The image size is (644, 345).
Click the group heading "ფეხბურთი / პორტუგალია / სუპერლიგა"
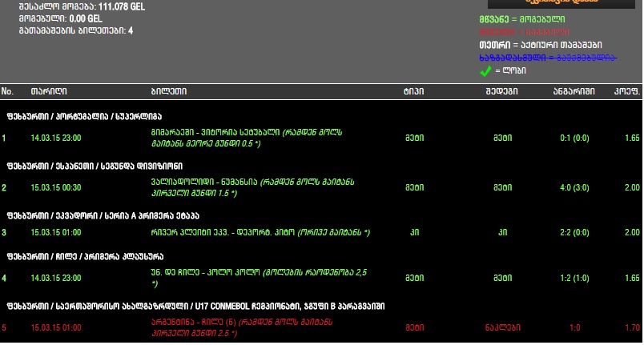click(84, 117)
